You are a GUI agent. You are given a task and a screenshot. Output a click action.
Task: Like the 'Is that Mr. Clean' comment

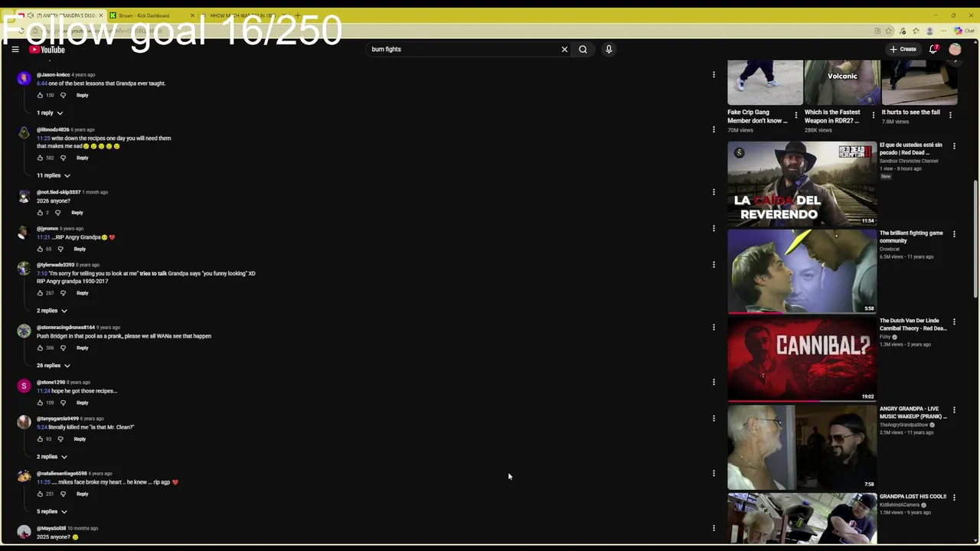[x=40, y=439]
